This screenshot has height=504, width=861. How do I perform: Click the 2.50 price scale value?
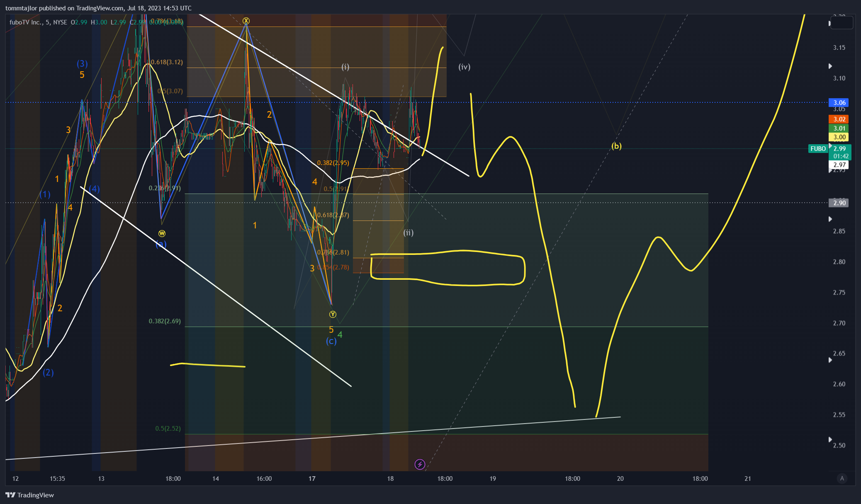pyautogui.click(x=839, y=446)
